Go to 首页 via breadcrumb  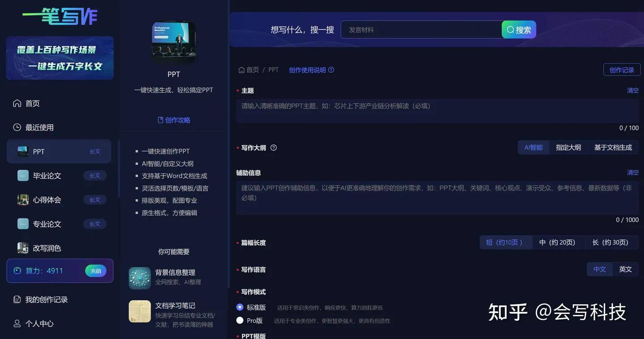(253, 70)
